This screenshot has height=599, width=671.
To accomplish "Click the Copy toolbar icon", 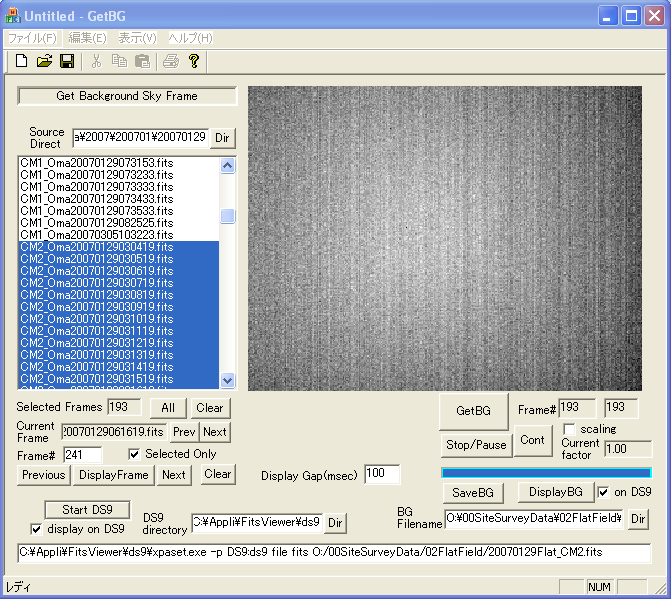I will (119, 61).
